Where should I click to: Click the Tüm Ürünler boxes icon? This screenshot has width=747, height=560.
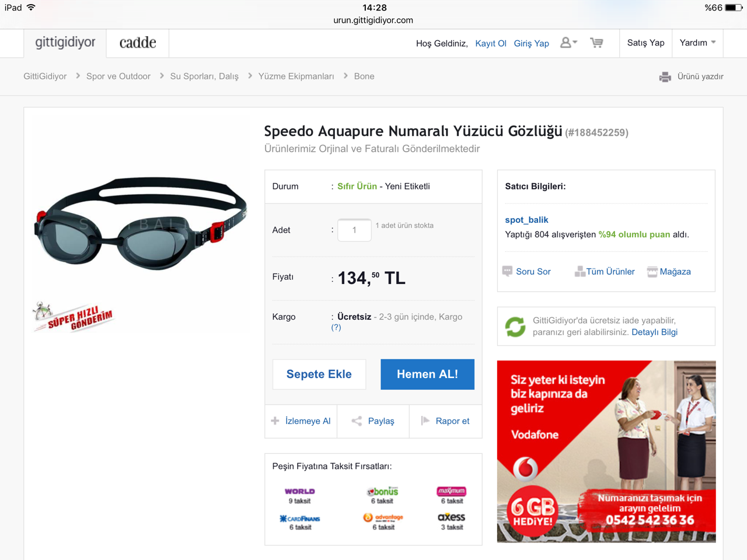[x=580, y=271]
